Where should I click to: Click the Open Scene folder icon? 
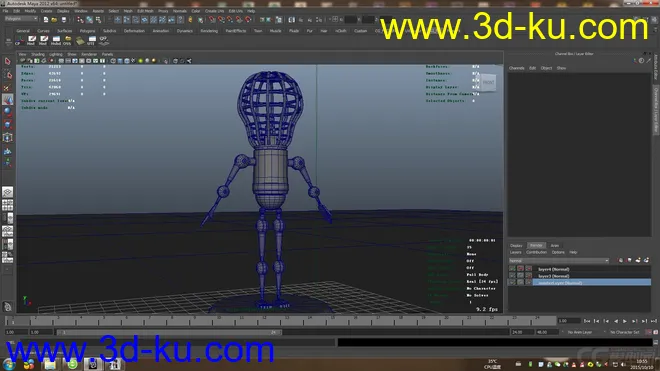coord(54,20)
